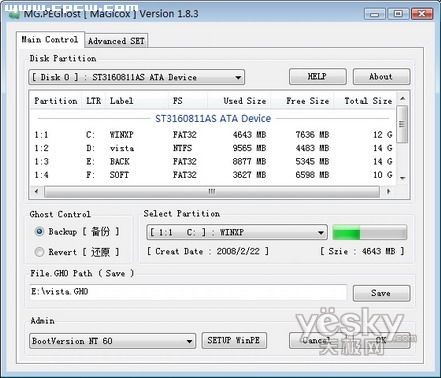Click the 4483 MB free size cell
Image resolution: width=441 pixels, height=378 pixels.
pos(312,148)
